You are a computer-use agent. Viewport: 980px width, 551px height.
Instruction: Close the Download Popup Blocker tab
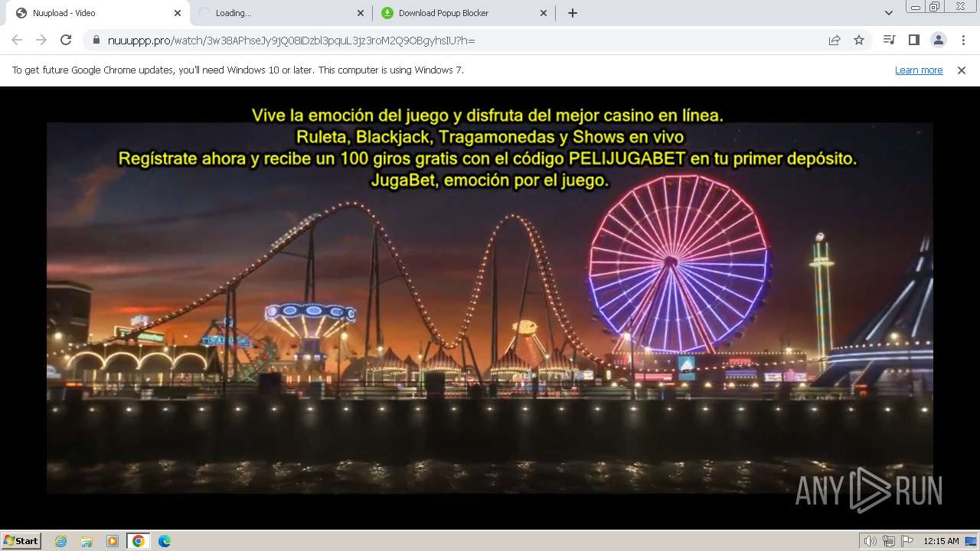pyautogui.click(x=544, y=13)
